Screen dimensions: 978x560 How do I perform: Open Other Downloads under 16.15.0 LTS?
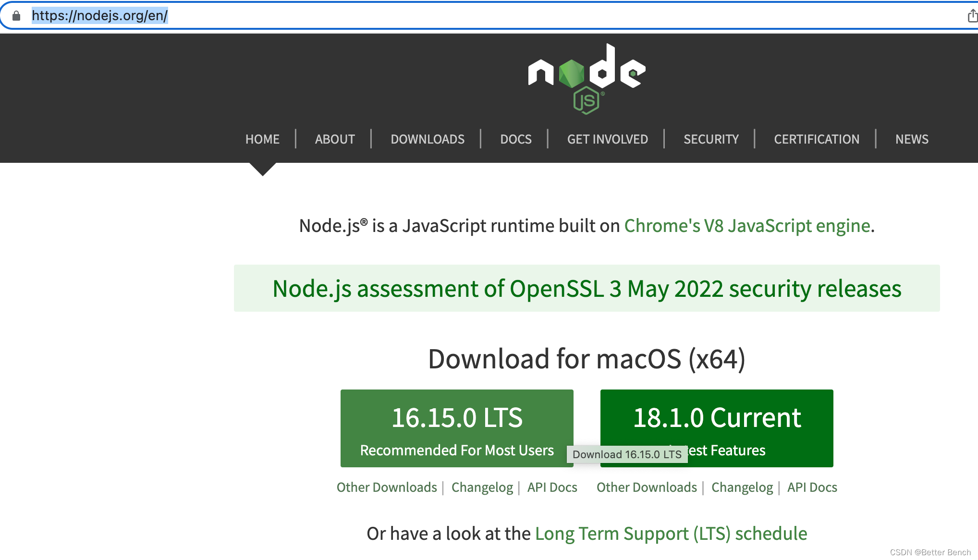point(387,487)
